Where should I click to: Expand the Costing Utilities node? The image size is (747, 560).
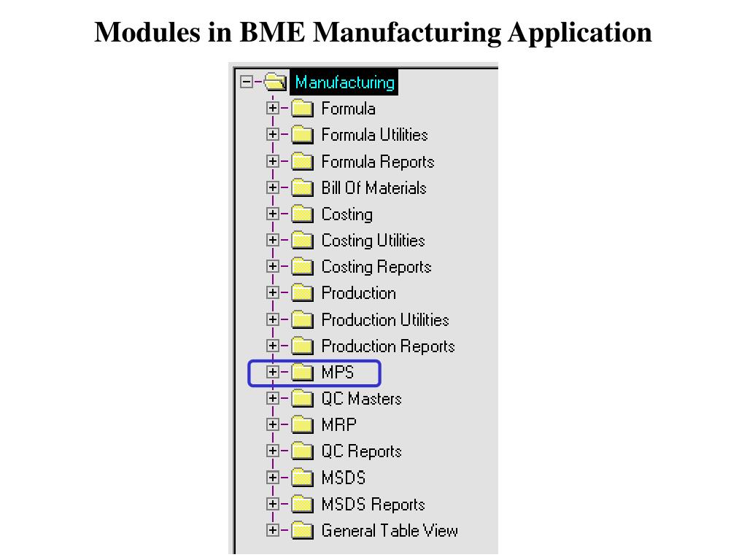pos(273,239)
